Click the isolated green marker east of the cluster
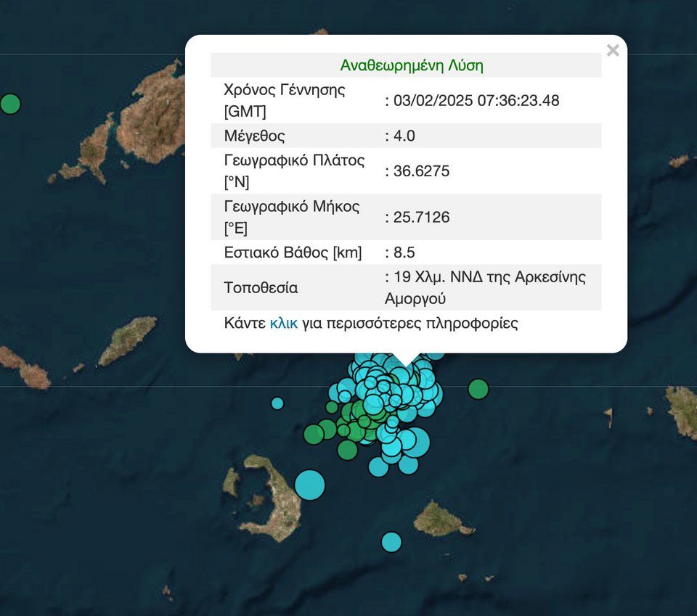 (x=478, y=390)
